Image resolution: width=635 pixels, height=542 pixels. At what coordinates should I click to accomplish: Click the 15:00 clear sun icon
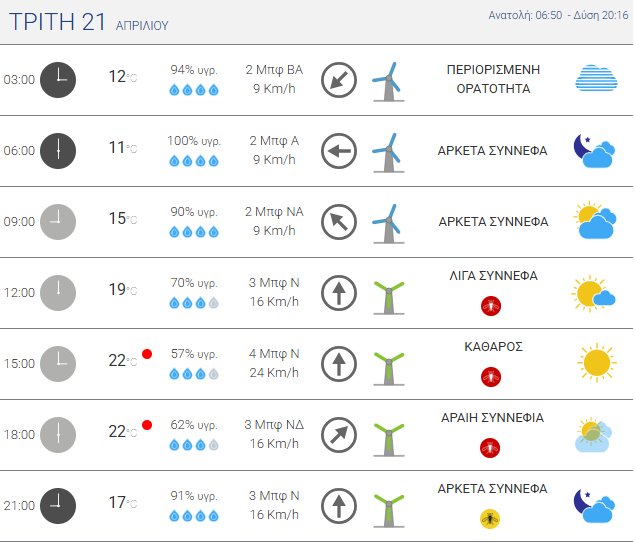(x=595, y=361)
